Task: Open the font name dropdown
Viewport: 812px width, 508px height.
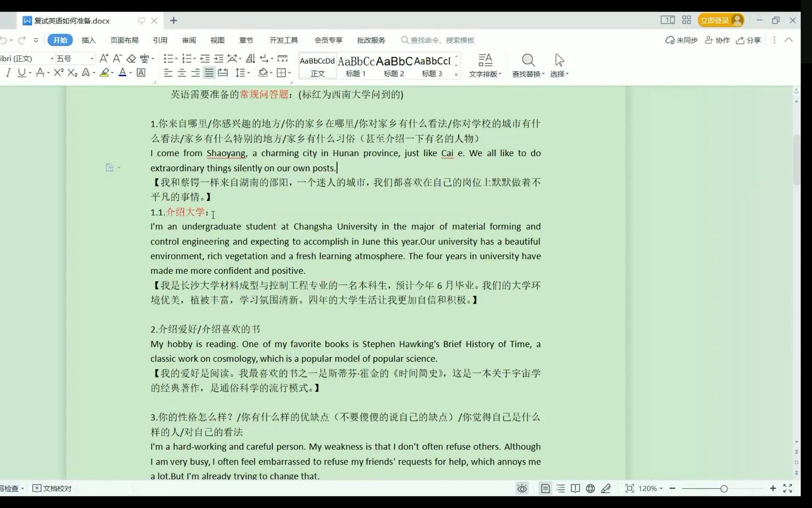Action: tap(52, 58)
